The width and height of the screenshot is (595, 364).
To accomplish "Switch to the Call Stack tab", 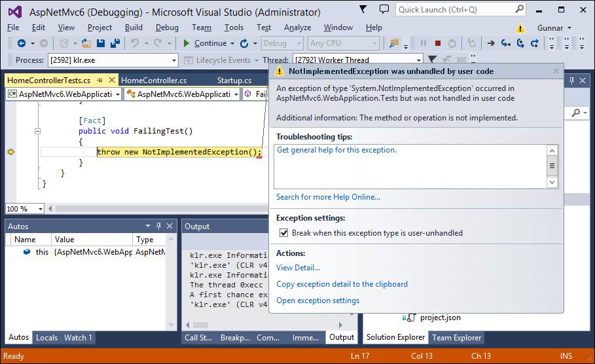I will tap(198, 337).
